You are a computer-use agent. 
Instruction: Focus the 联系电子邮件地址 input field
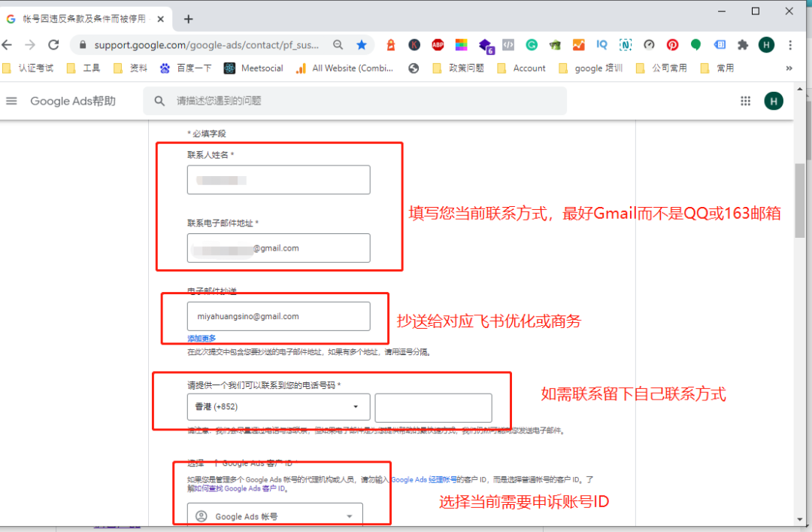pos(279,248)
